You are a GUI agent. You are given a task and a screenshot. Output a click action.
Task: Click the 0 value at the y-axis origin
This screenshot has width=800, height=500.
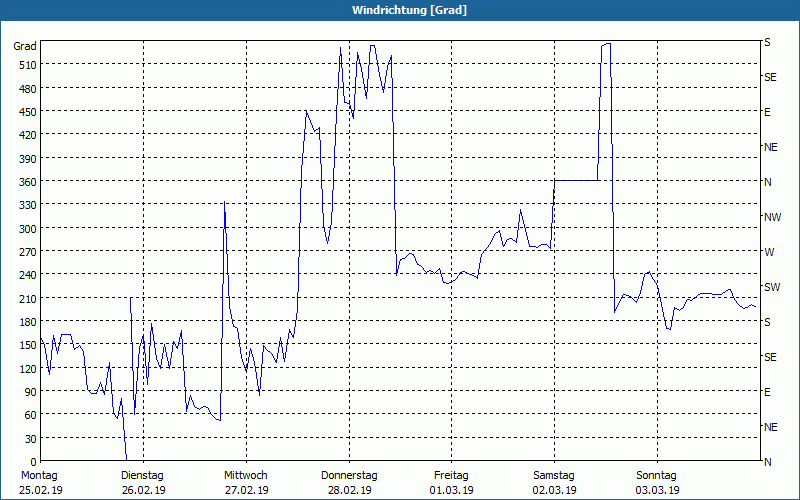(32, 462)
